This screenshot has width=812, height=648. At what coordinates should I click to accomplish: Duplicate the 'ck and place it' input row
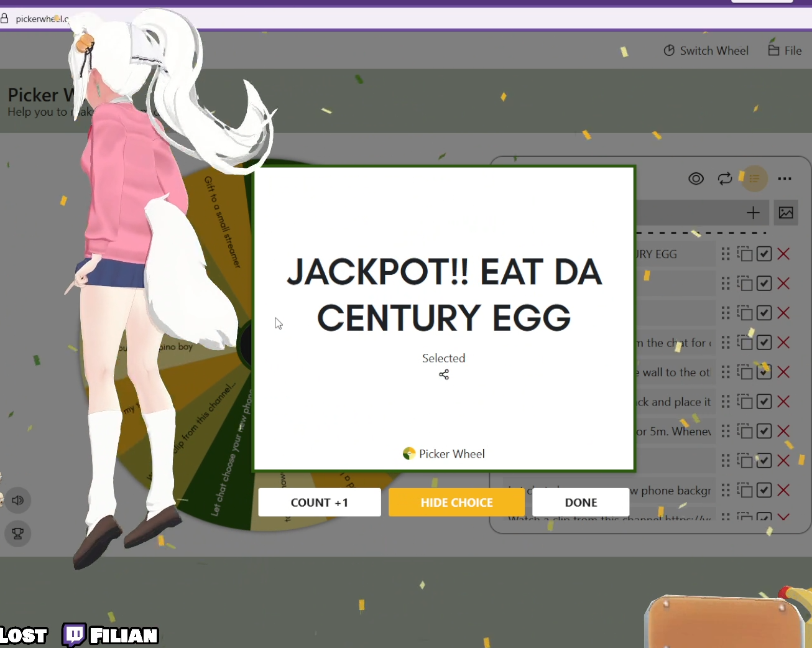pyautogui.click(x=745, y=402)
